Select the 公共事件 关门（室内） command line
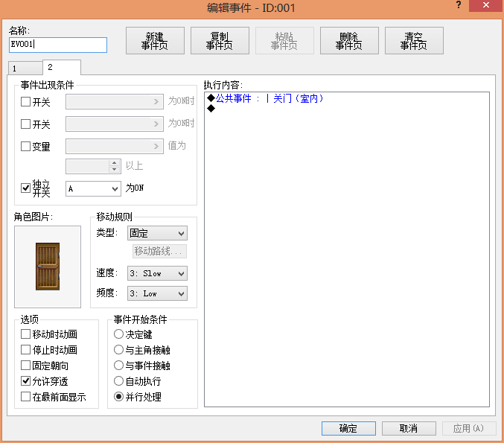 click(x=266, y=98)
